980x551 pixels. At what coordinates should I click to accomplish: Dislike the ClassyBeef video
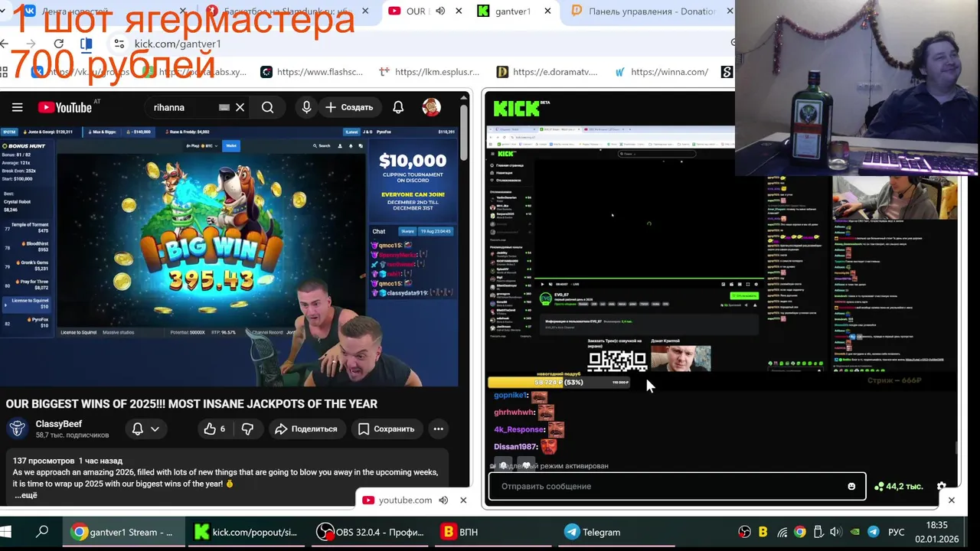click(247, 429)
